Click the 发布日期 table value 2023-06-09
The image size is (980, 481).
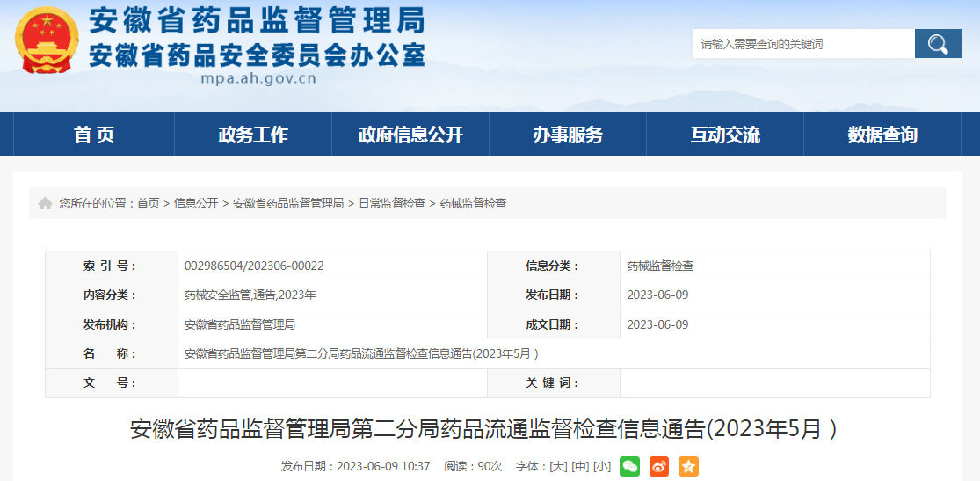[657, 295]
